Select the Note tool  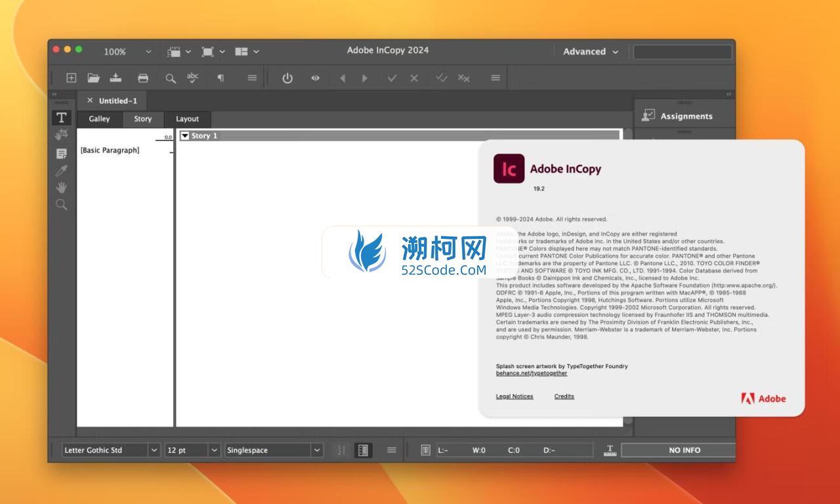coord(62,154)
